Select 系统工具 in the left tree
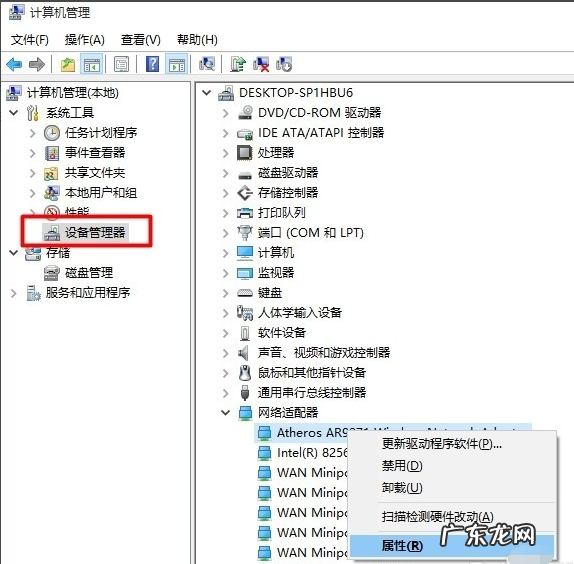 [70, 113]
